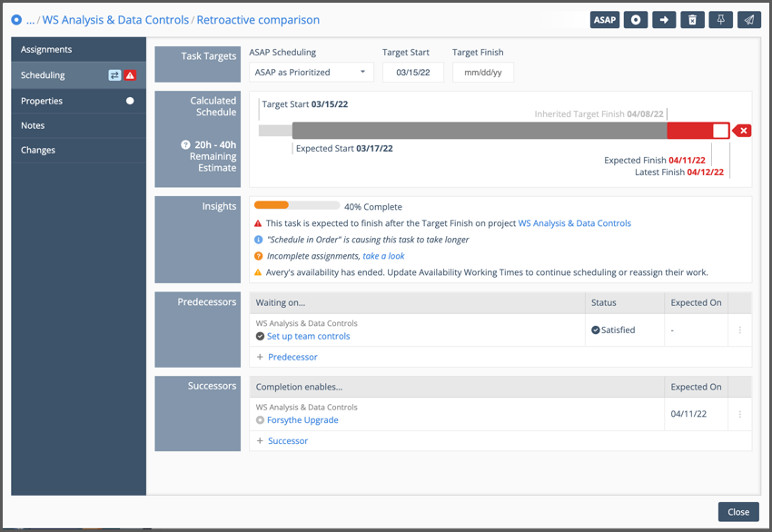Follow the 'take a look' link
The image size is (772, 532).
click(x=383, y=256)
